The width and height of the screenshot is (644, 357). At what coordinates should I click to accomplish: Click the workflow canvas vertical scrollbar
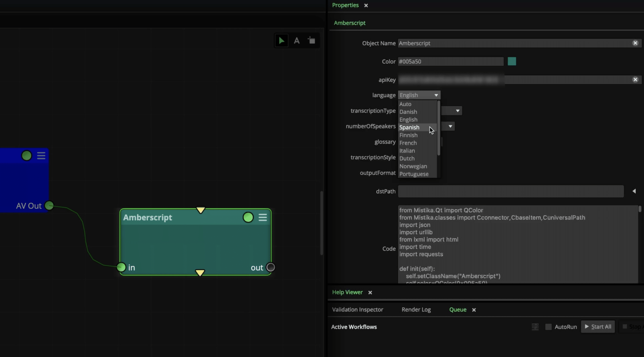[x=321, y=223]
